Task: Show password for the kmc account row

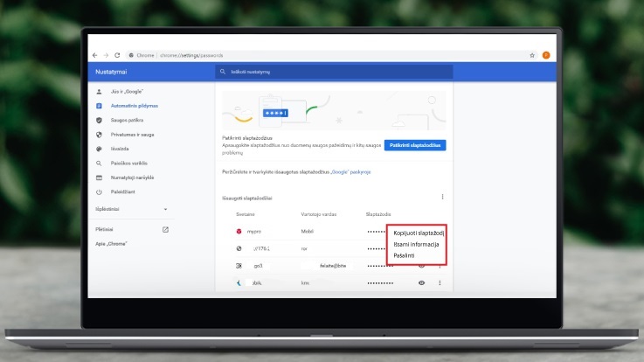Action: click(x=422, y=283)
